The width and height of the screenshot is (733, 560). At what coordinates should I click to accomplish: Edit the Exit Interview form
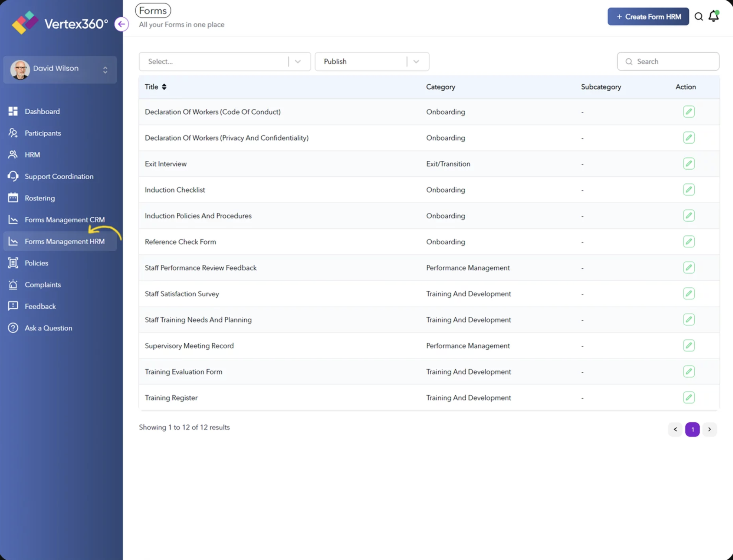[x=688, y=164]
